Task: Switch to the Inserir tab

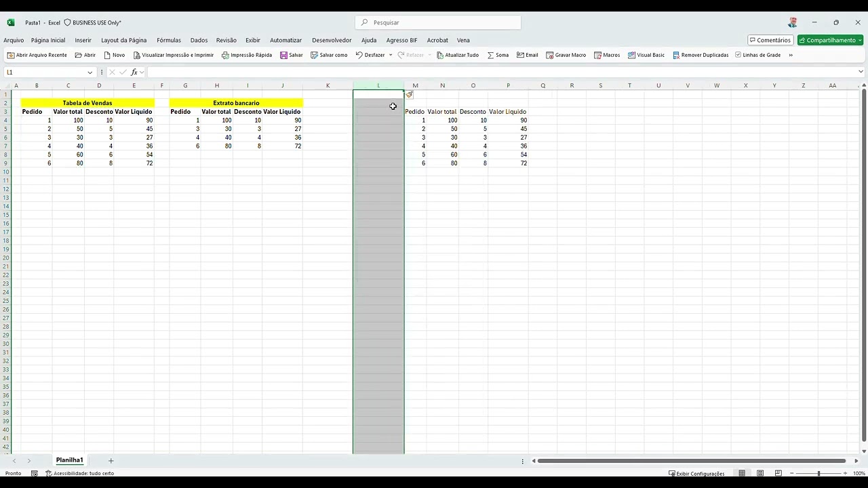Action: (83, 40)
